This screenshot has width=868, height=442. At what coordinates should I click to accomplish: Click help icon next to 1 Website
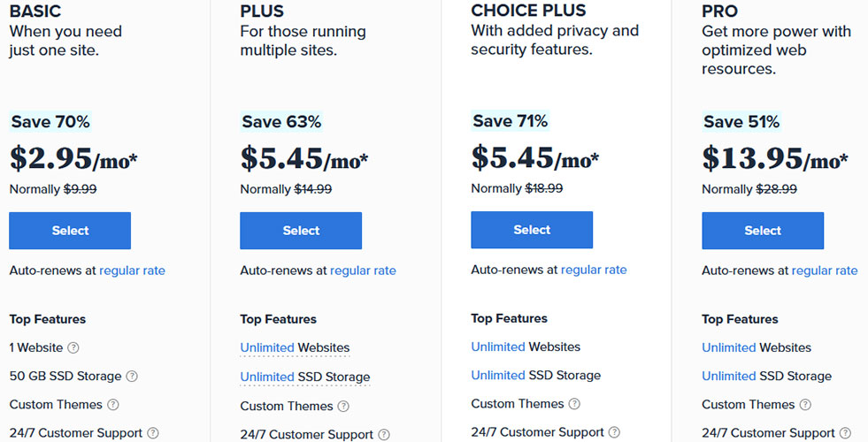[x=73, y=348]
